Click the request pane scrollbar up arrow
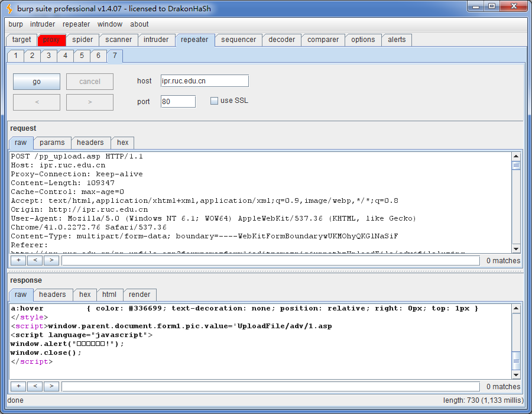This screenshot has height=414, width=532. [516, 157]
